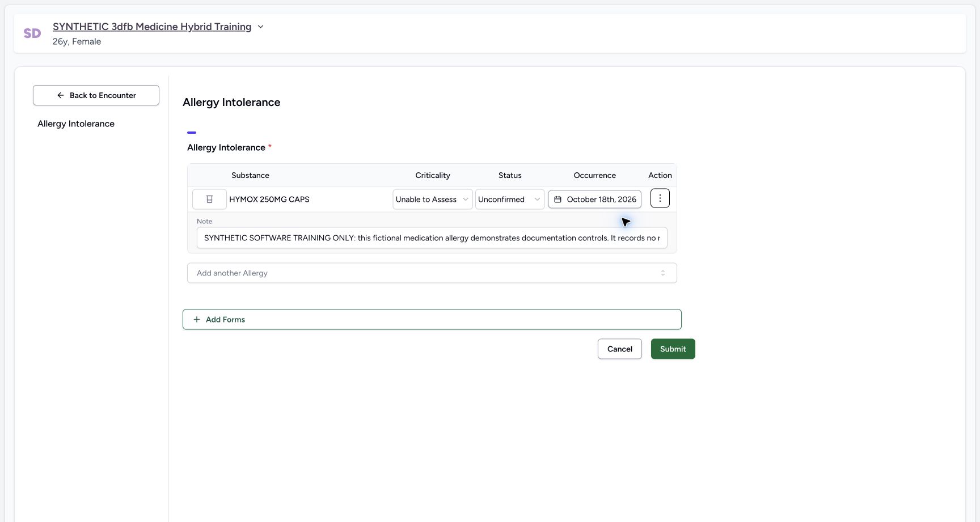Open the October 18th, 2026 date picker

594,200
